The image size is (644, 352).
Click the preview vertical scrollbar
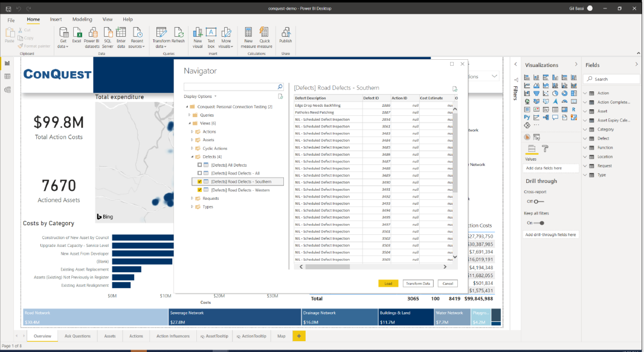coord(455,152)
